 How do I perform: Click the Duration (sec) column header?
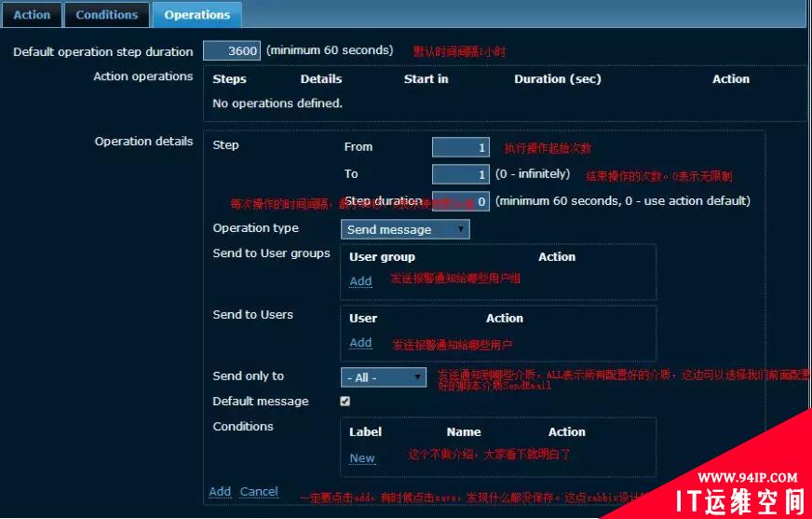[x=557, y=79]
